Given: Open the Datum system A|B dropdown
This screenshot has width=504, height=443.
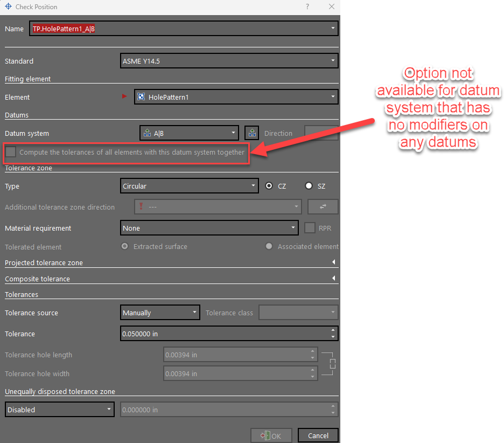Looking at the screenshot, I should pos(190,133).
